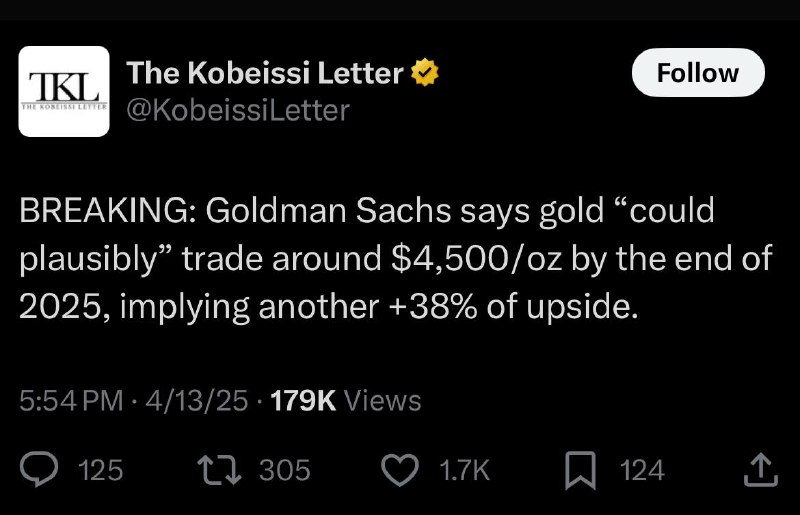Open the TKL profile avatar
The height and width of the screenshot is (515, 800).
[x=64, y=91]
